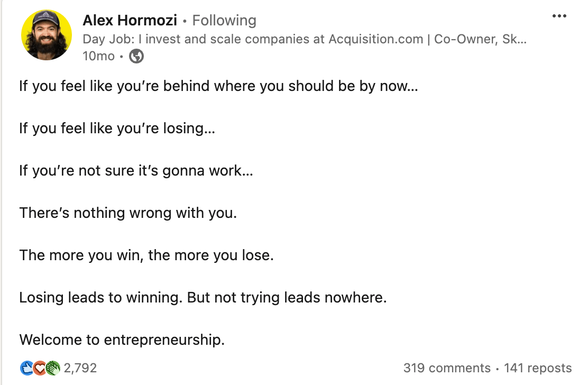Open the 2,792 reactions list
Viewport: 588px width, 385px height.
click(80, 368)
